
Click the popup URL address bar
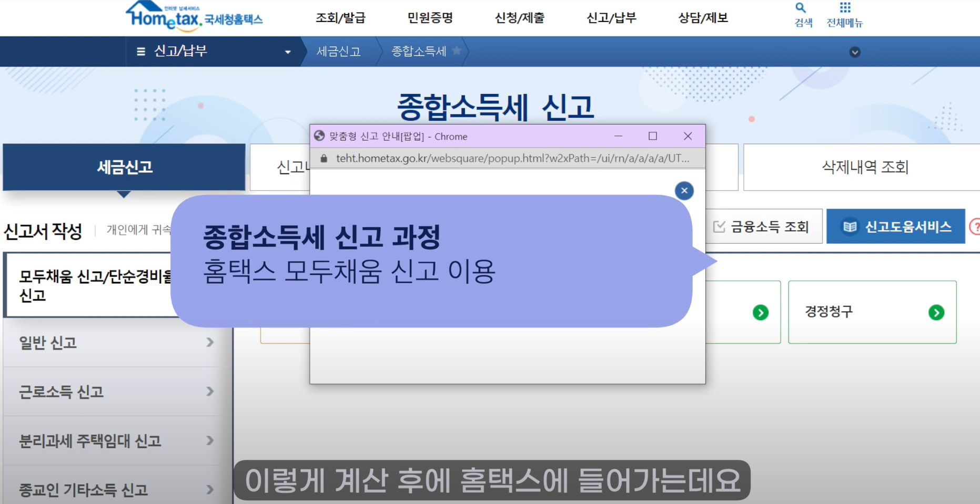[507, 158]
